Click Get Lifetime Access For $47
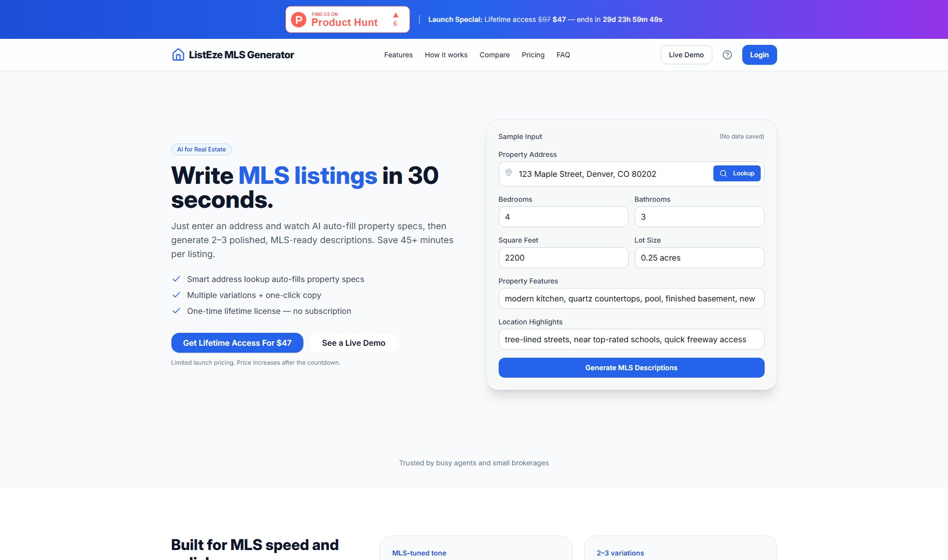 click(237, 343)
